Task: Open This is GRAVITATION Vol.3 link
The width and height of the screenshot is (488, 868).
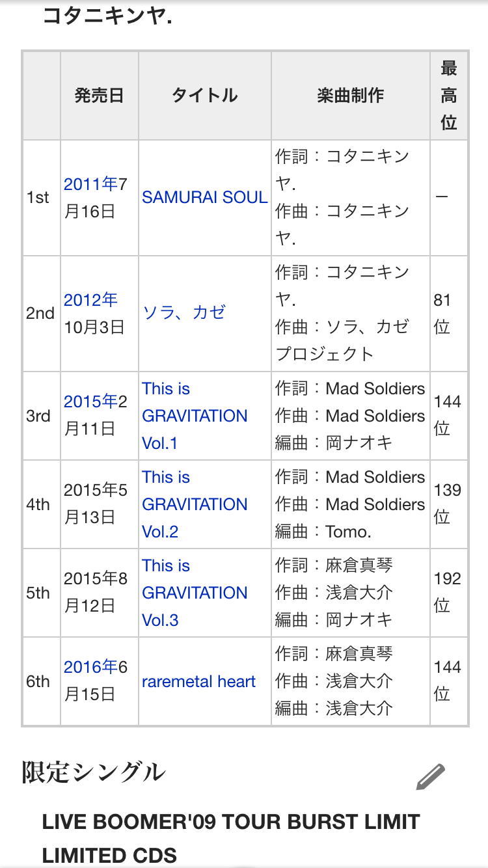Action: (x=195, y=593)
